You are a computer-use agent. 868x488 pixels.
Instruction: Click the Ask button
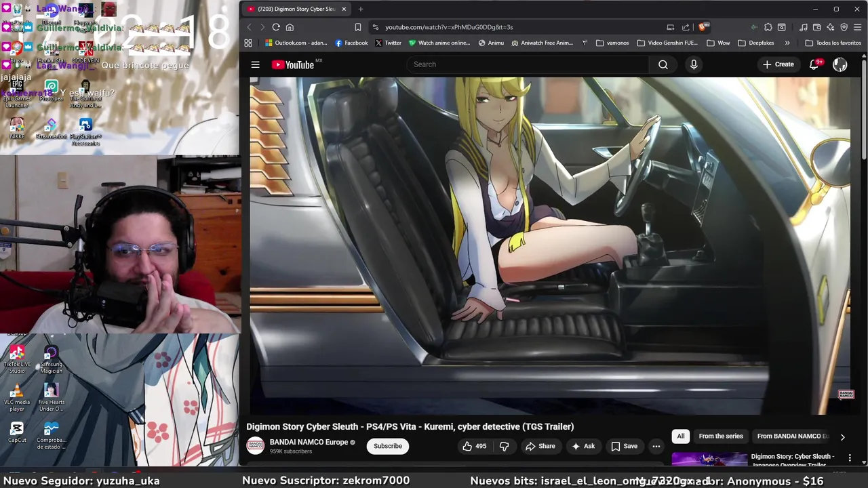tap(583, 446)
